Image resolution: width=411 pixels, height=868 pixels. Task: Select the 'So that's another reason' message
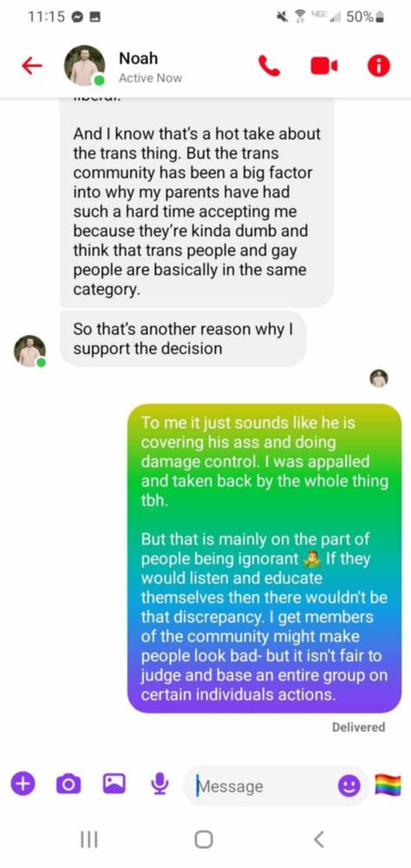[183, 339]
